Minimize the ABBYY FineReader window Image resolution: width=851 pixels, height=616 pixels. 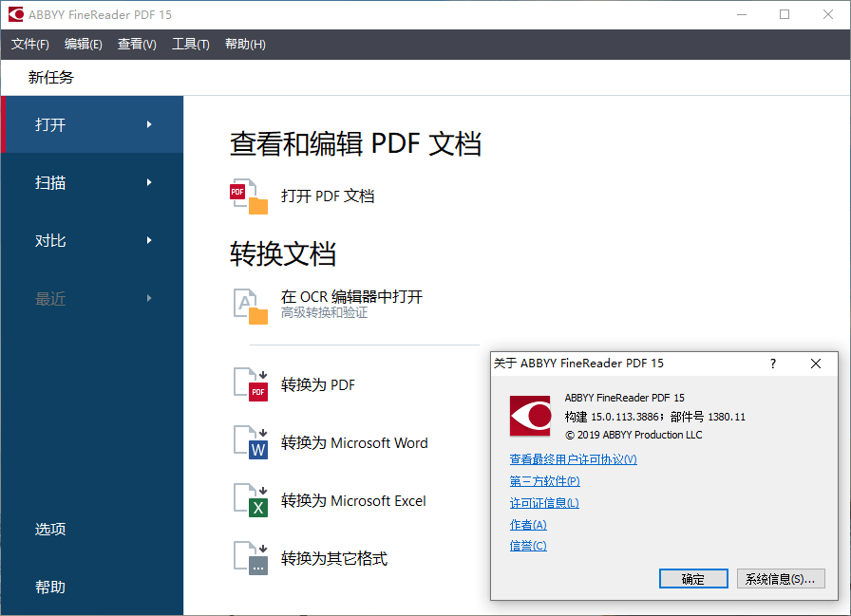tap(742, 14)
